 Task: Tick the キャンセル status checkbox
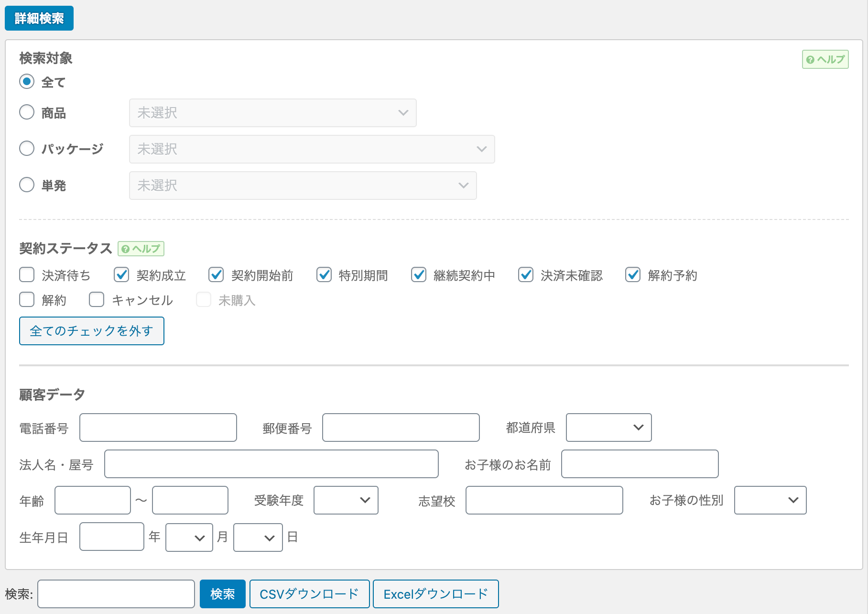click(x=97, y=300)
